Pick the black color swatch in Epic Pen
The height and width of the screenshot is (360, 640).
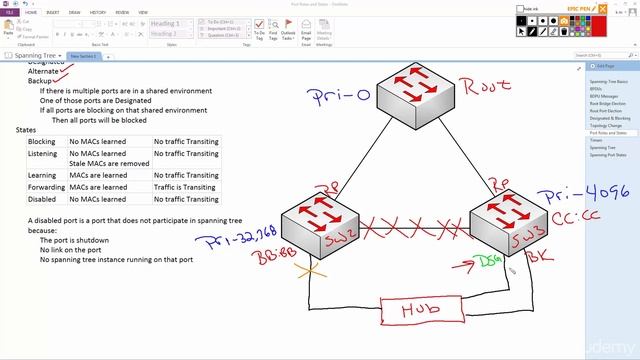[x=572, y=18]
